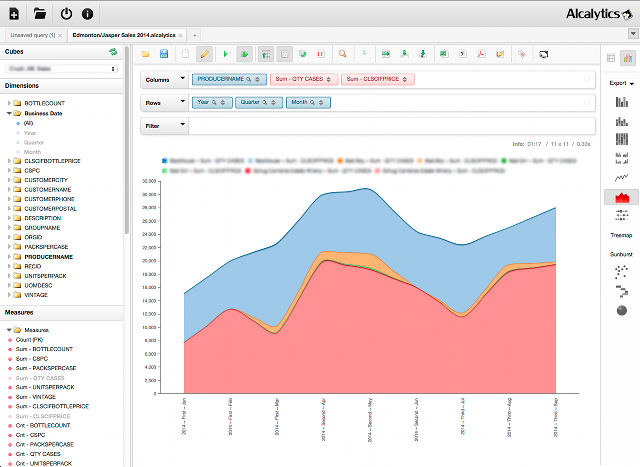Toggle the non-empty toolbar button

click(x=284, y=54)
